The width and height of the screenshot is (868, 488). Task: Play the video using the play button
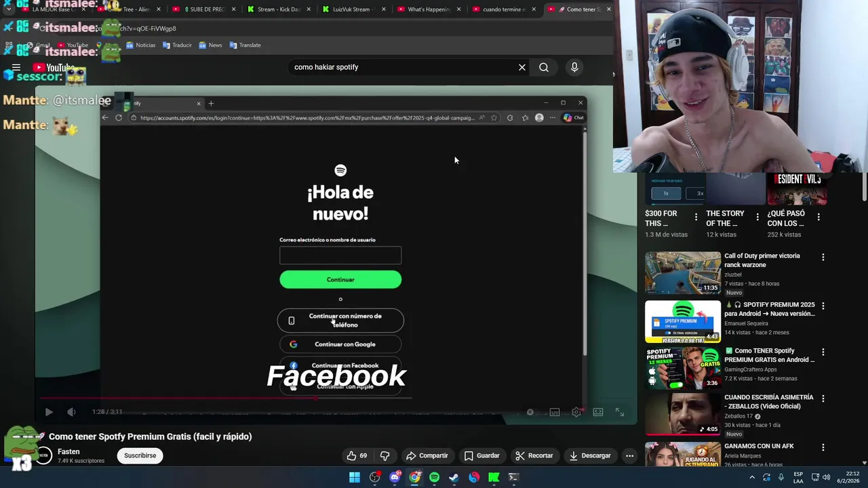tap(49, 411)
